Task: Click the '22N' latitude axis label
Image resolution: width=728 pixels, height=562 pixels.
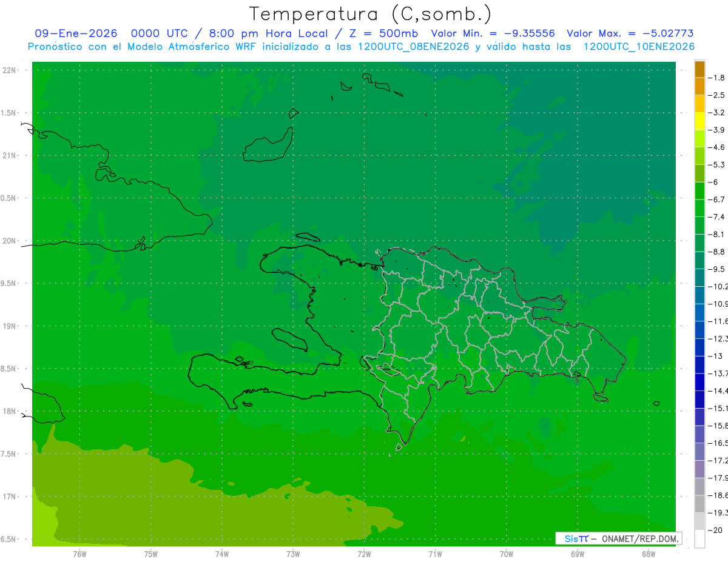Action: click(10, 70)
